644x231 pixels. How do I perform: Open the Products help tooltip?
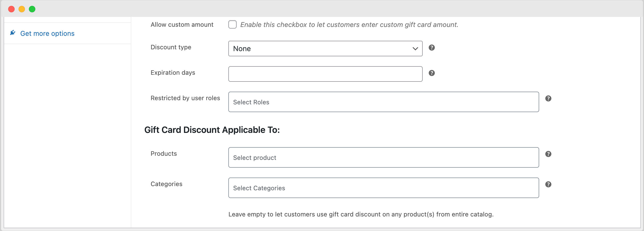[549, 154]
